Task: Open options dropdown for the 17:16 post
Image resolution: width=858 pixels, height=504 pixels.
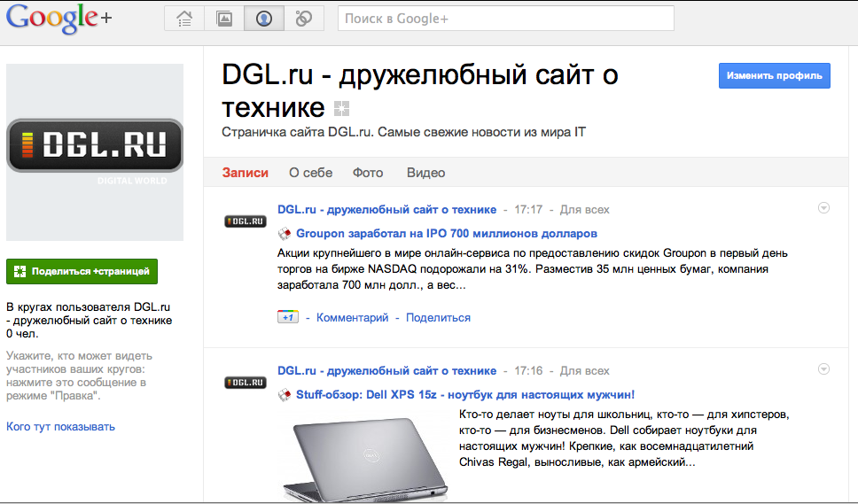Action: coord(823,369)
